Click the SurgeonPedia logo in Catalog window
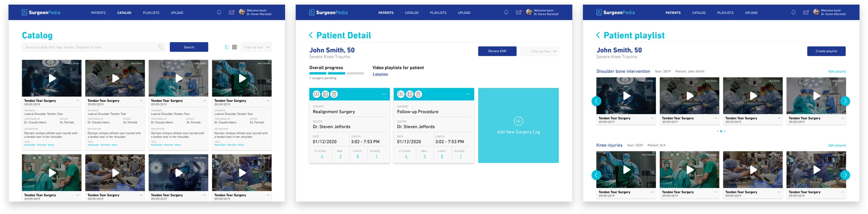The image size is (868, 214). tap(41, 12)
